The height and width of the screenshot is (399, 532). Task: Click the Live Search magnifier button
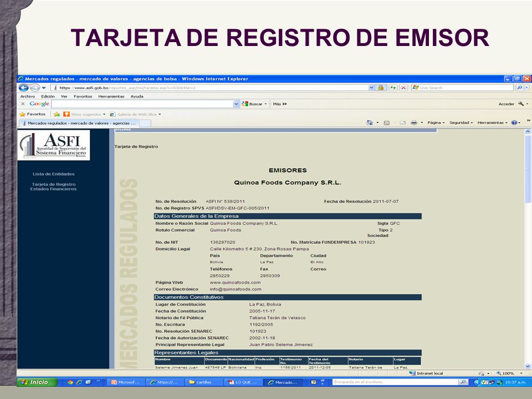(519, 88)
